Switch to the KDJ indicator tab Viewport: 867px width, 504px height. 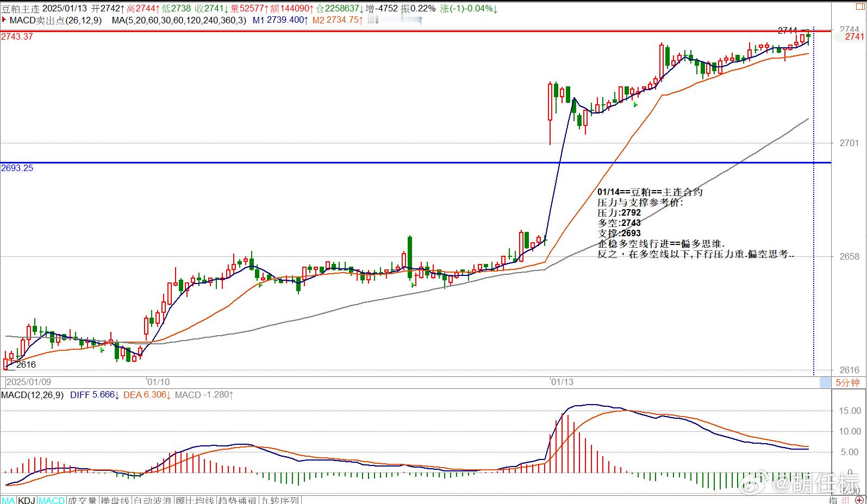[x=27, y=500]
